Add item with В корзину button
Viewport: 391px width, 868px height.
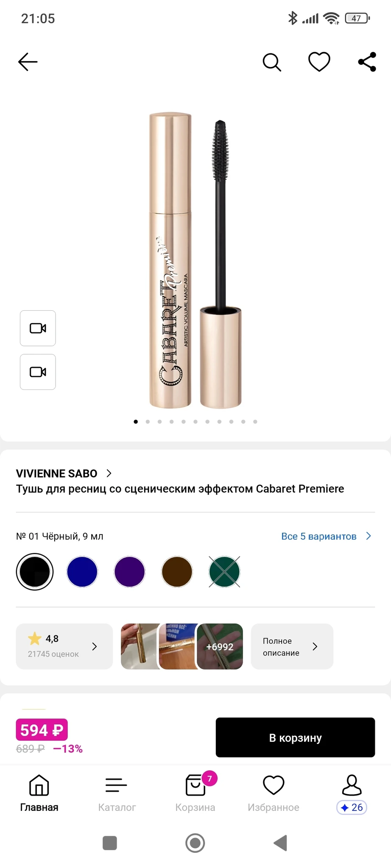pyautogui.click(x=295, y=737)
